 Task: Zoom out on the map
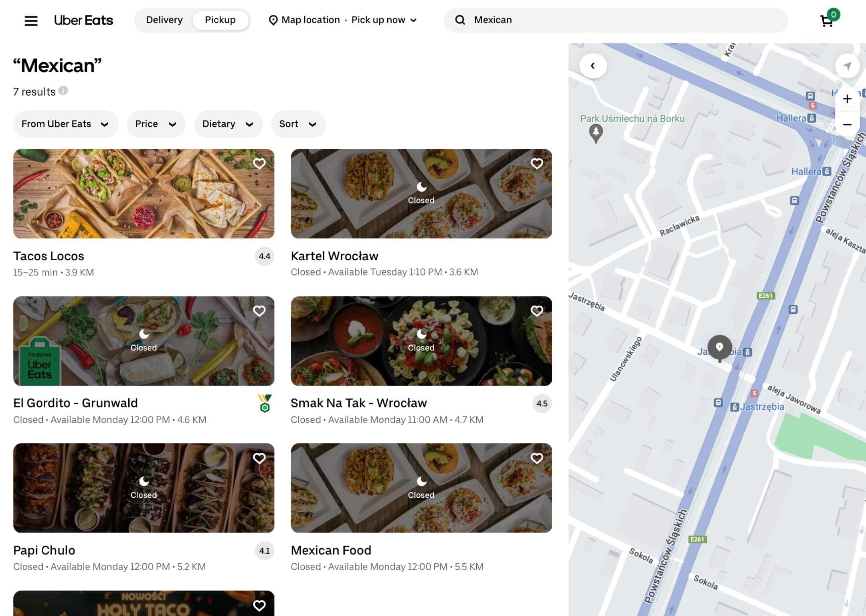point(847,124)
